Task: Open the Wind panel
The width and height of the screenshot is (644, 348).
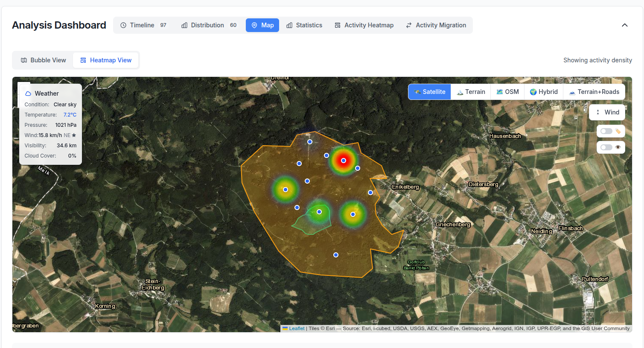Action: coord(607,112)
